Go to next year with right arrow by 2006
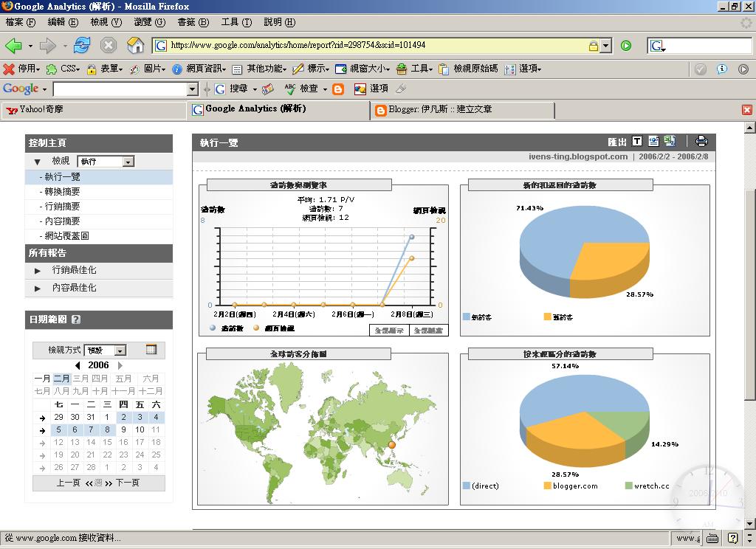Image resolution: width=756 pixels, height=549 pixels. (120, 365)
